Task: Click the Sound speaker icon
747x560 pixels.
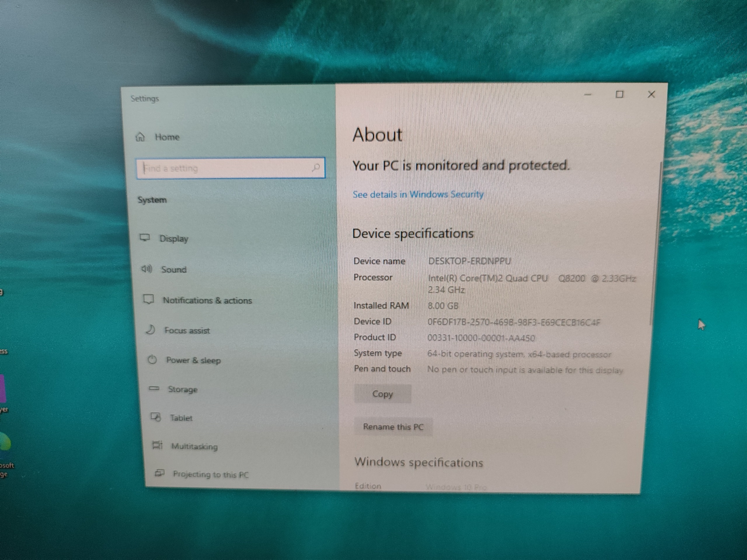Action: tap(146, 269)
